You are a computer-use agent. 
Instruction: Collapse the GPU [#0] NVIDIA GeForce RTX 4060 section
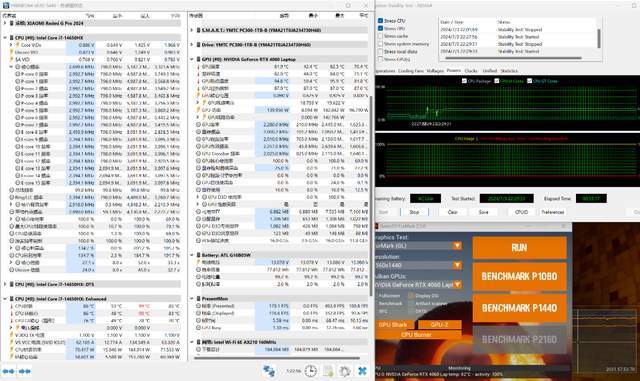191,60
